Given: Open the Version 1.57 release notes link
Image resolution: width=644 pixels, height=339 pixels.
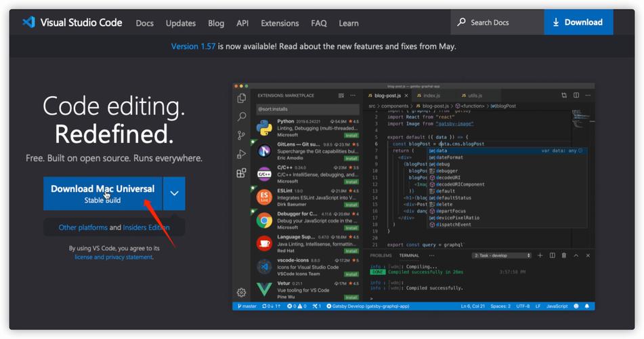Looking at the screenshot, I should pyautogui.click(x=193, y=47).
